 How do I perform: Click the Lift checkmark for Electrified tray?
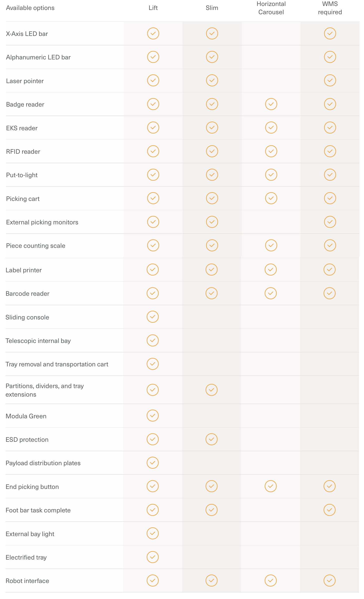[x=152, y=557]
